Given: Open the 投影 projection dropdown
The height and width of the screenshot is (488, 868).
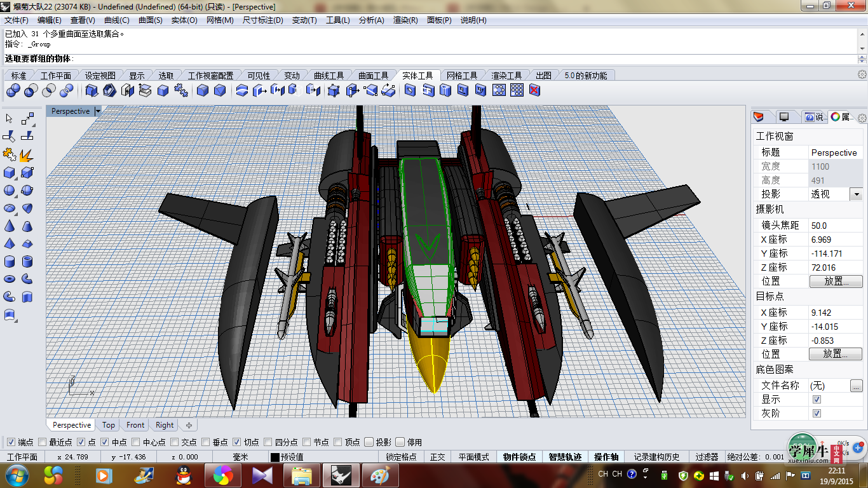Looking at the screenshot, I should [x=856, y=194].
